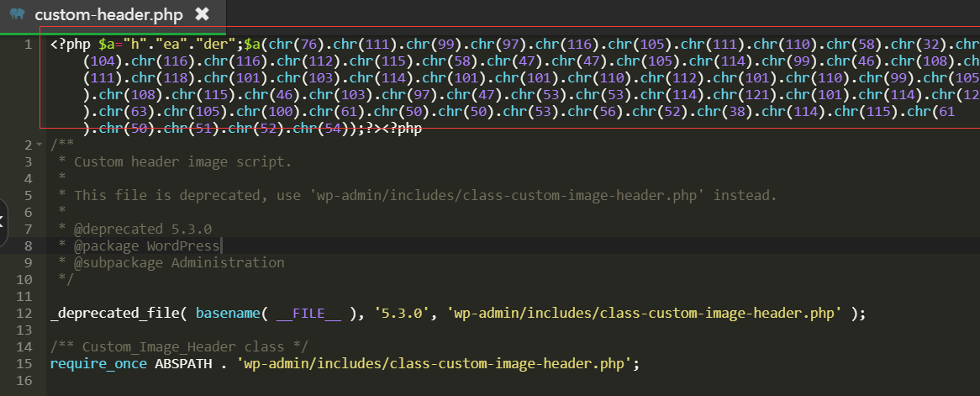Click the chr(63) call in the injected code

click(x=128, y=112)
